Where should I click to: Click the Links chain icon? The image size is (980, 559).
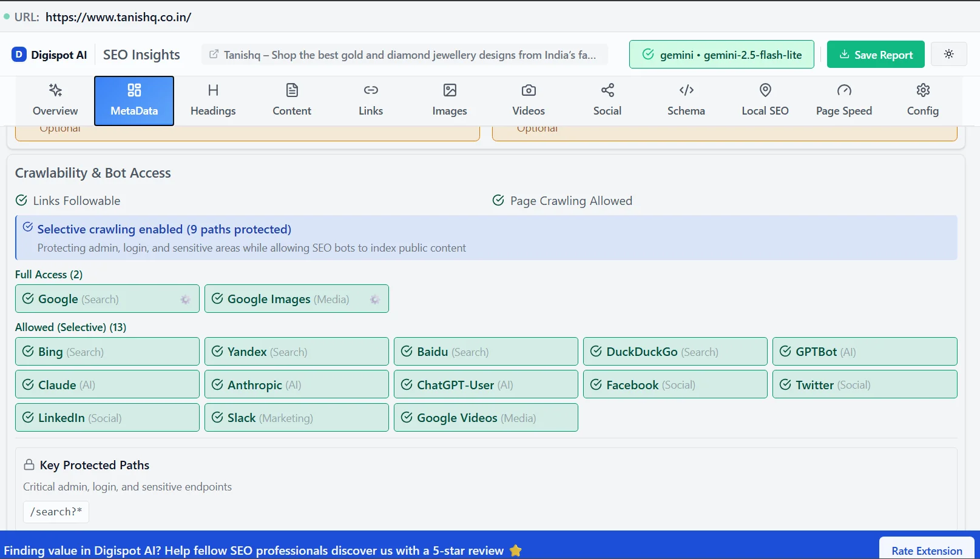coord(370,100)
